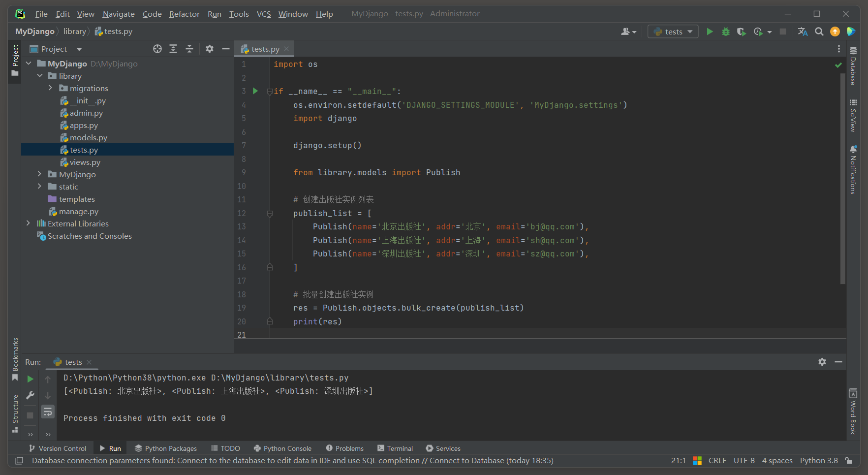The width and height of the screenshot is (868, 475).
Task: Rerun tests in the Run panel
Action: pos(30,379)
